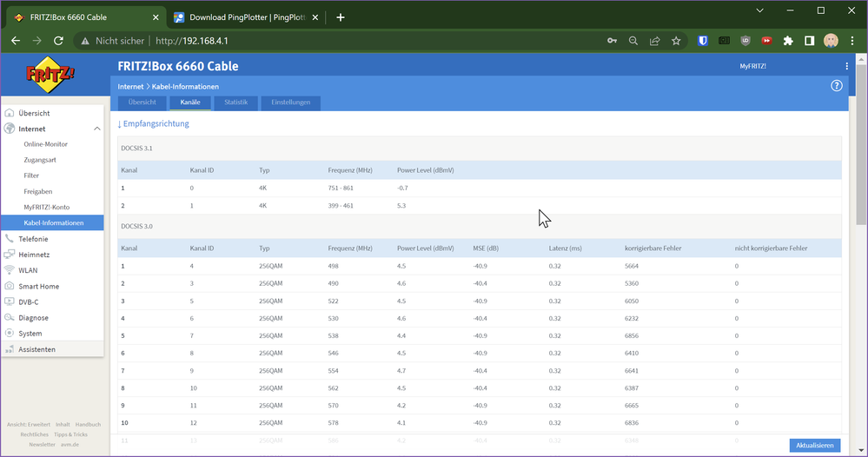Bookmark this page with the star icon
The width and height of the screenshot is (868, 457).
click(x=676, y=41)
